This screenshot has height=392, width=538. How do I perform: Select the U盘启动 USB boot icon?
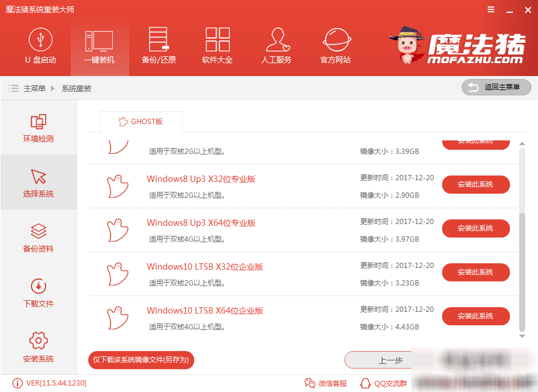[41, 47]
